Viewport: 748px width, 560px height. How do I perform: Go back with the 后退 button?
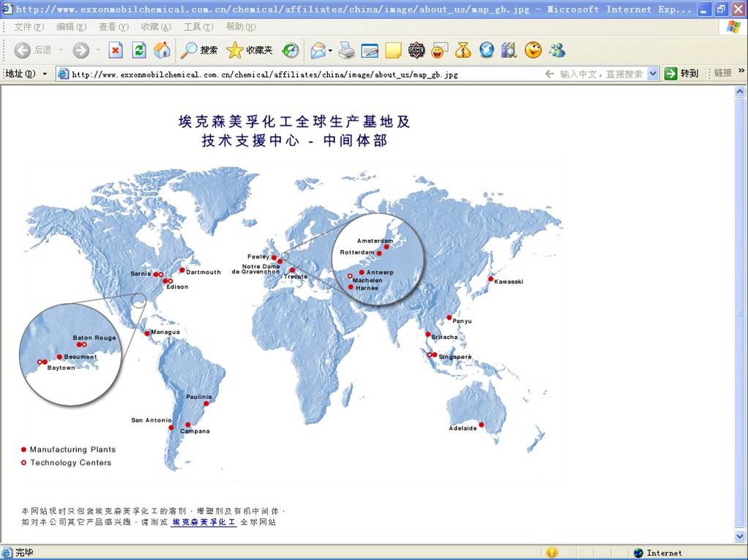point(32,50)
